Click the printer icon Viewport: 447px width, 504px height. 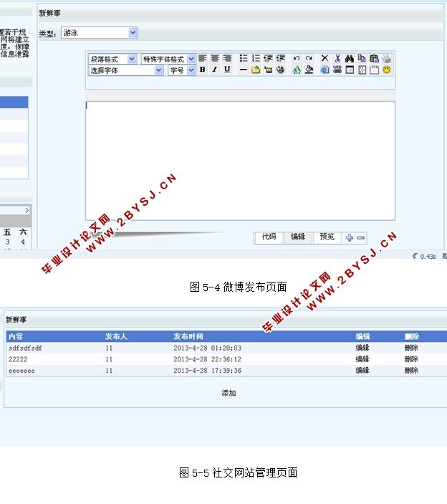[x=387, y=59]
